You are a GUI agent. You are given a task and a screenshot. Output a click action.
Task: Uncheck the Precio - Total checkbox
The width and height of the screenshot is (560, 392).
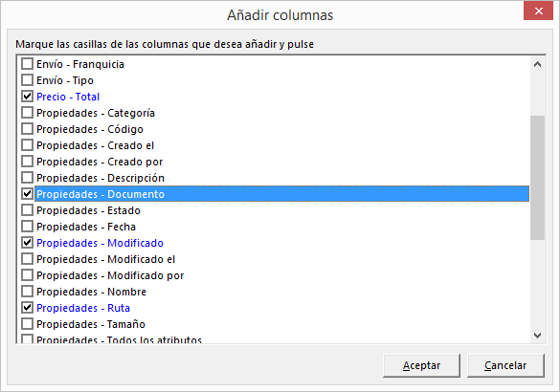tap(27, 97)
